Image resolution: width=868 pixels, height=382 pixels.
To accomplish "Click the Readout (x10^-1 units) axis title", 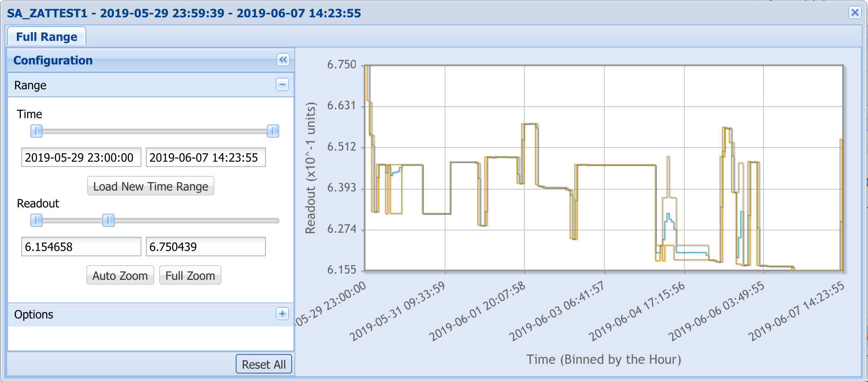I will pos(310,168).
